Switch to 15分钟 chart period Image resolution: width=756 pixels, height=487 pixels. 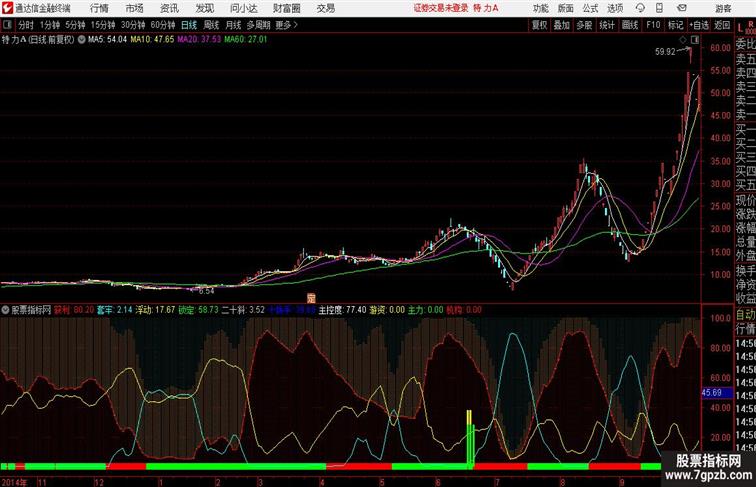103,25
